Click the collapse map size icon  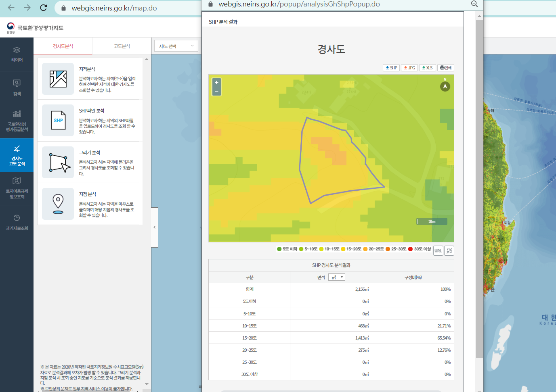pos(449,250)
